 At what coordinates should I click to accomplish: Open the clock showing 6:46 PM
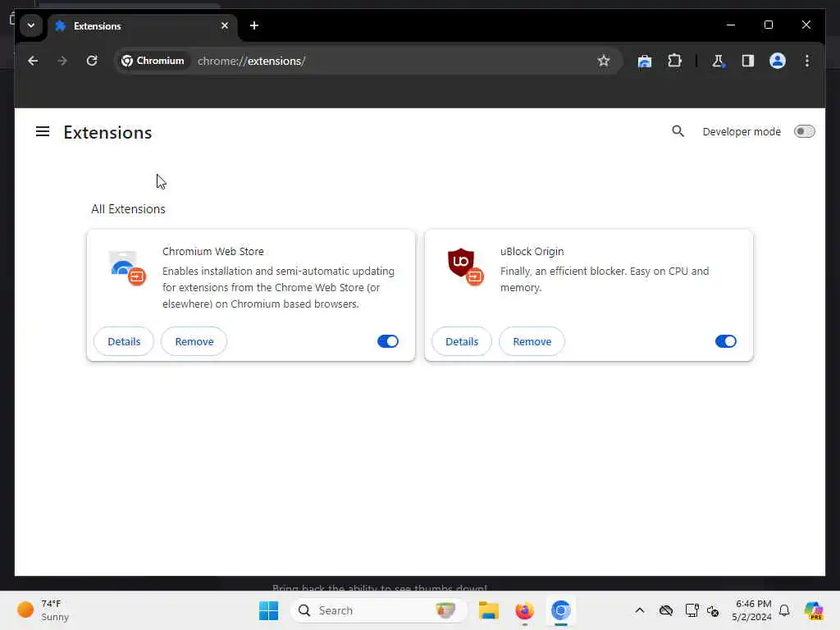[x=752, y=610]
